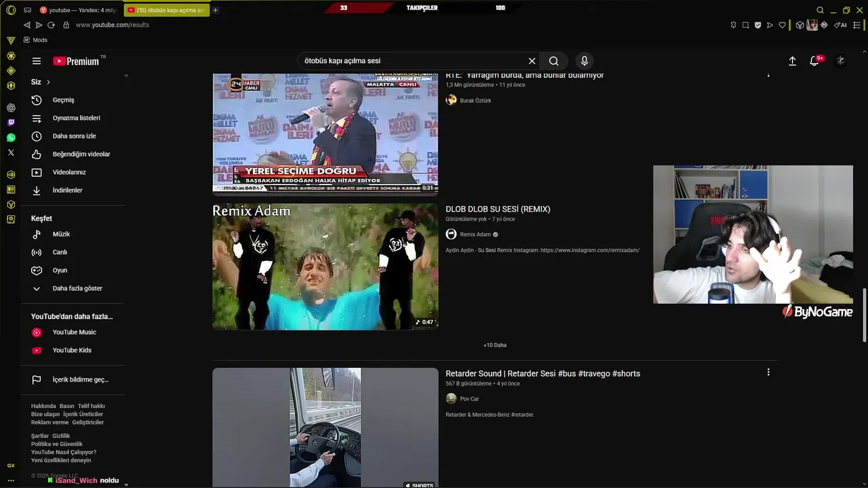The width and height of the screenshot is (868, 488).
Task: Click 'YouTube Nasıl Çalışıyor?' footer link
Action: 64,452
